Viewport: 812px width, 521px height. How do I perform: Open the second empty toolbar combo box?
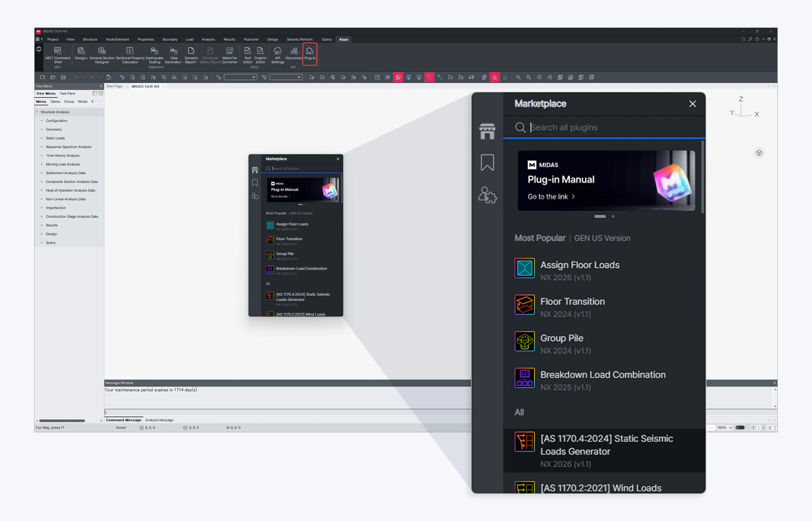pyautogui.click(x=286, y=77)
